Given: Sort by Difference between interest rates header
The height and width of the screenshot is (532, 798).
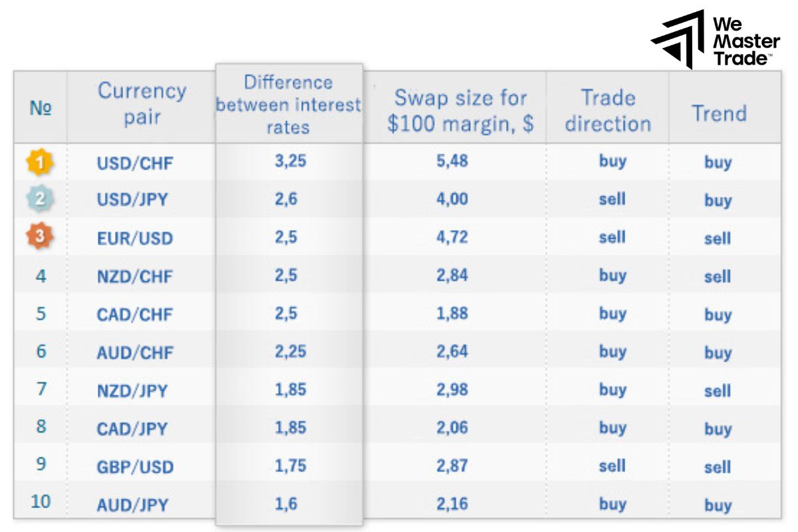Looking at the screenshot, I should (289, 104).
